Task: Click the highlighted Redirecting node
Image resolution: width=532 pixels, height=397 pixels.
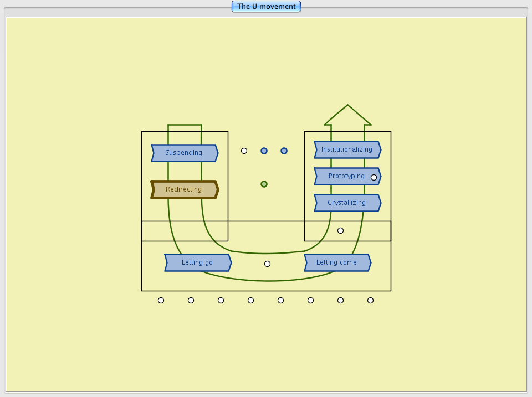Action: point(184,189)
